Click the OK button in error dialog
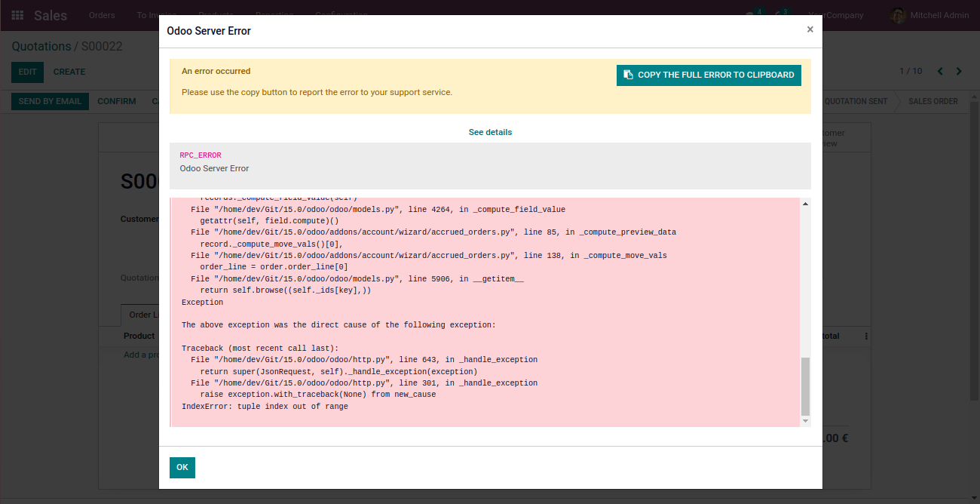This screenshot has width=980, height=504. coord(182,468)
